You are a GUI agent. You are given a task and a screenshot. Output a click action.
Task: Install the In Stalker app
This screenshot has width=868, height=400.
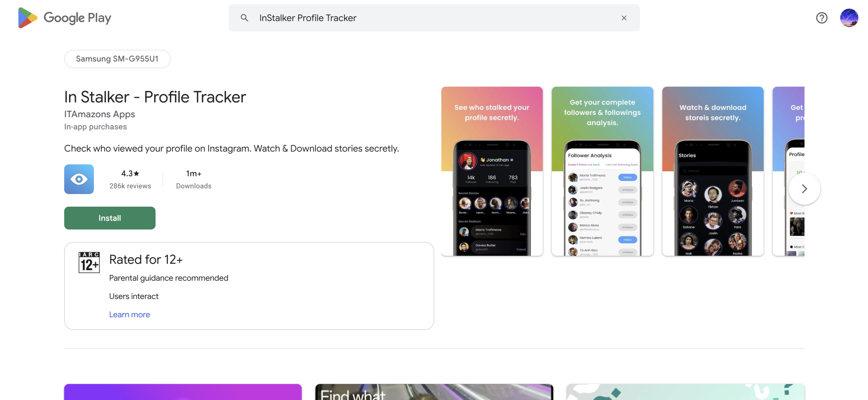click(110, 218)
